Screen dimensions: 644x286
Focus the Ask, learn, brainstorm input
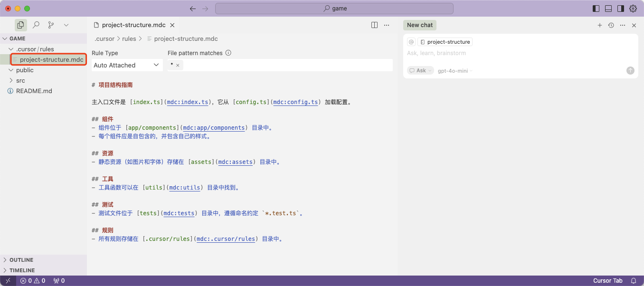pyautogui.click(x=520, y=53)
